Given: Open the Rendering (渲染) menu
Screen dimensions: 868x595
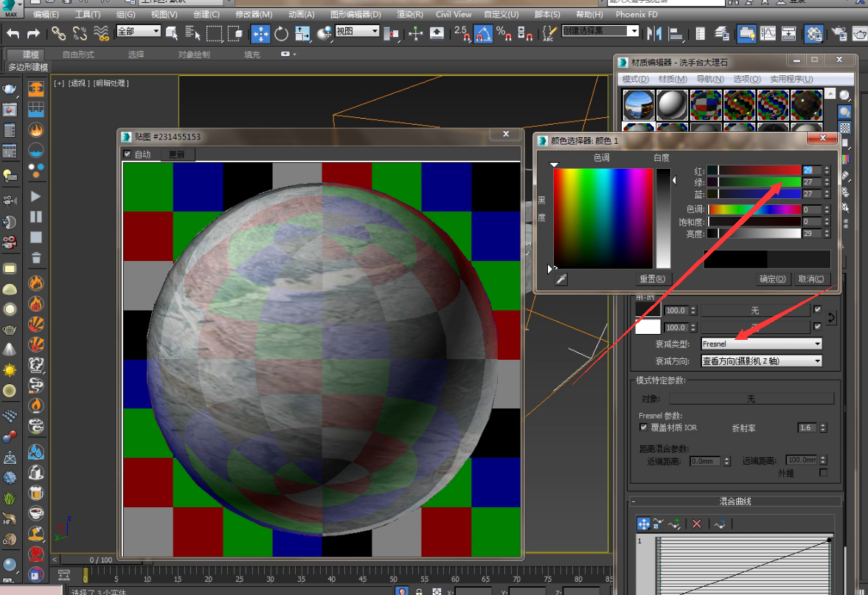Looking at the screenshot, I should tap(409, 15).
